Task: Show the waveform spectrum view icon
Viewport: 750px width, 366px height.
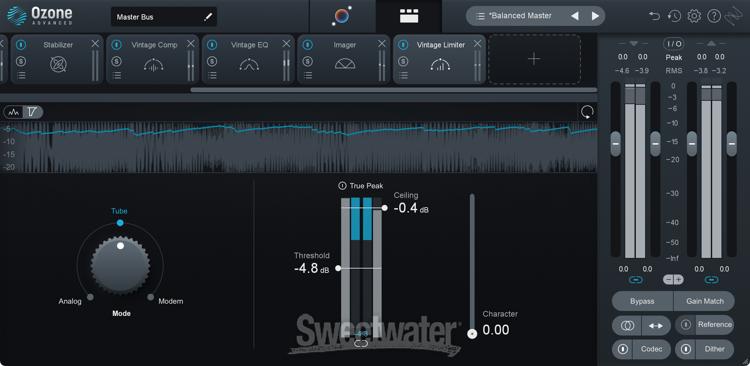Action: tap(14, 112)
